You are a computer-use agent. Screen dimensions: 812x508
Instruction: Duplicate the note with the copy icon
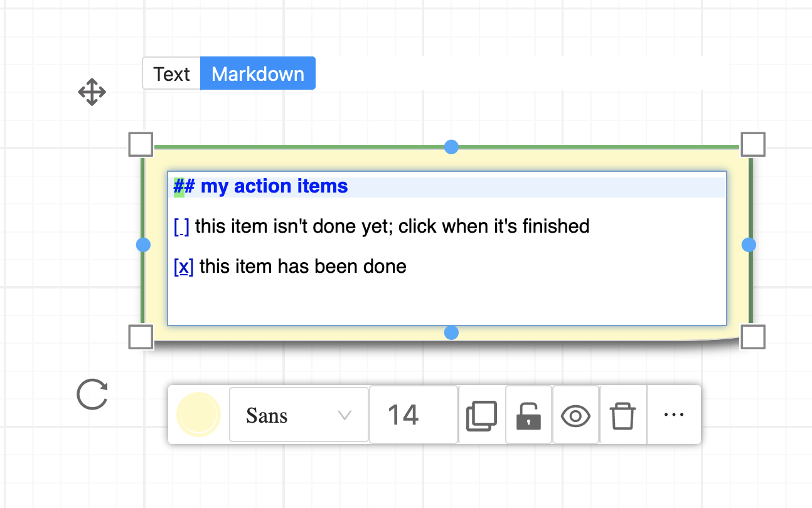click(x=481, y=415)
